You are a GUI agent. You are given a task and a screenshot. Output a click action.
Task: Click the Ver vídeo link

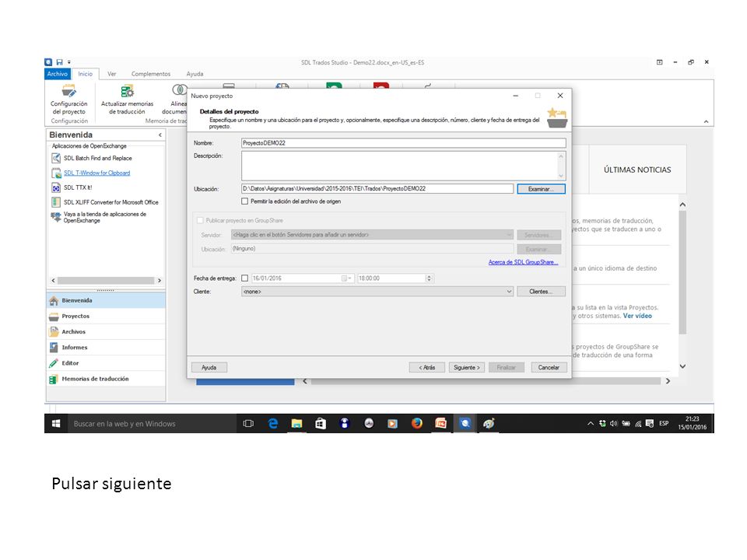pyautogui.click(x=637, y=316)
